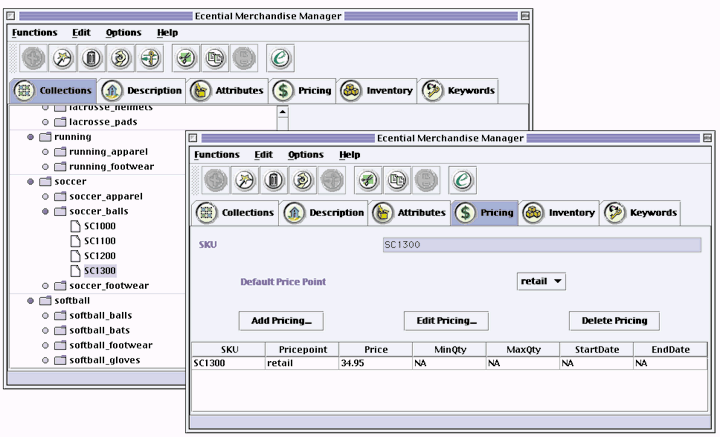Click the green 'e' logo icon in the front window toolbar

click(462, 180)
